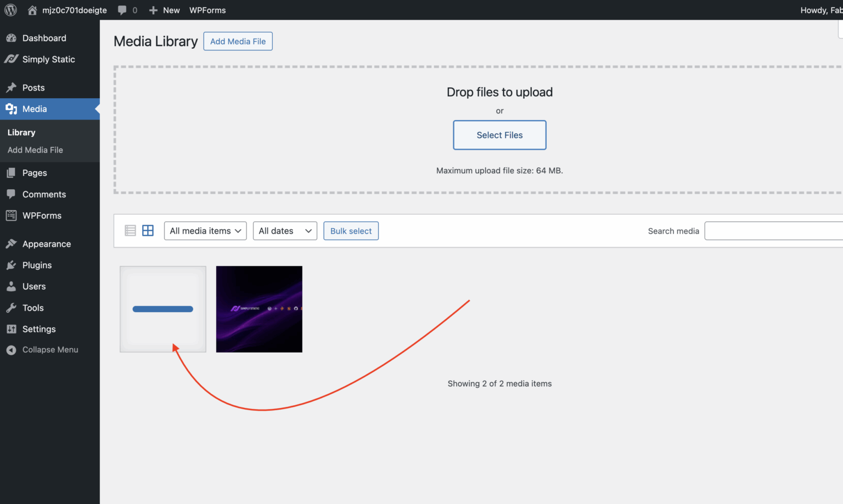Expand the New menu in admin bar
The image size is (843, 504).
164,10
